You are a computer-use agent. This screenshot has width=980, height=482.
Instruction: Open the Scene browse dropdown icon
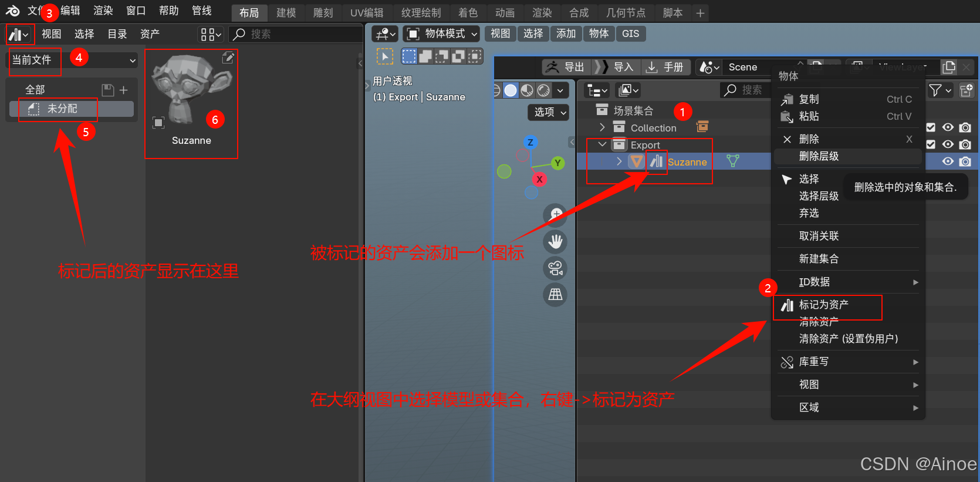pos(709,68)
